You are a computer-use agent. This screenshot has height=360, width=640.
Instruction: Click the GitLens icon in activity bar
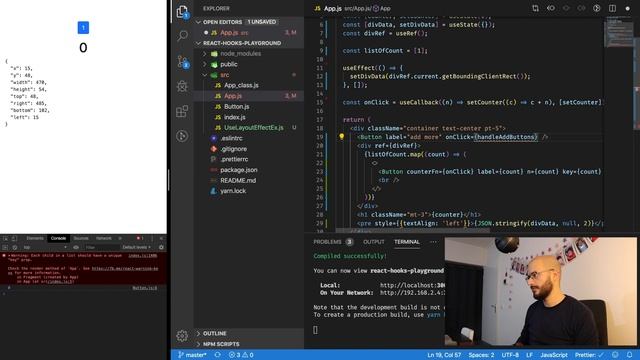(x=182, y=136)
